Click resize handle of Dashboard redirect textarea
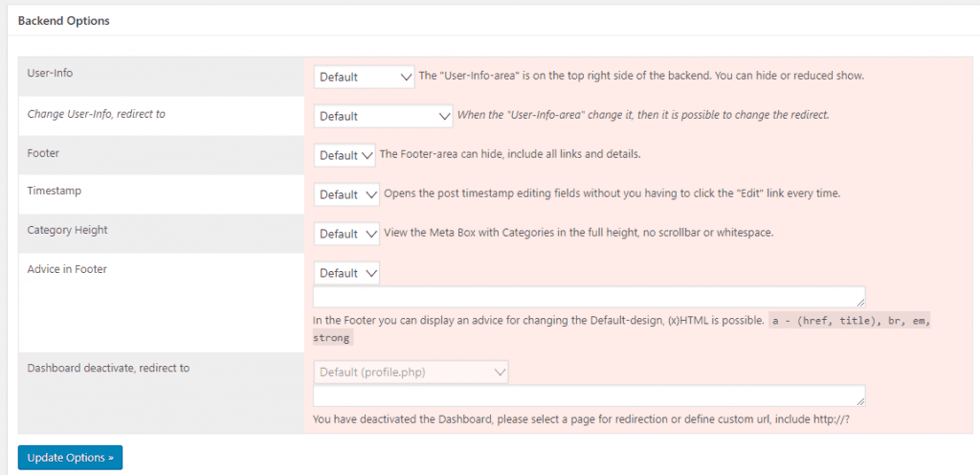Viewport: 980px width, 475px height. point(860,402)
